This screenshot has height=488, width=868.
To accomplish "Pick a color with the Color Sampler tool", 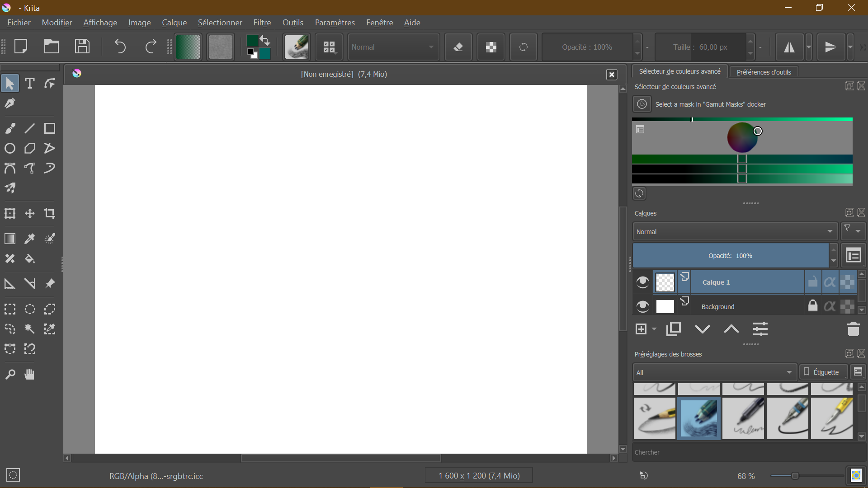I will coord(29,239).
